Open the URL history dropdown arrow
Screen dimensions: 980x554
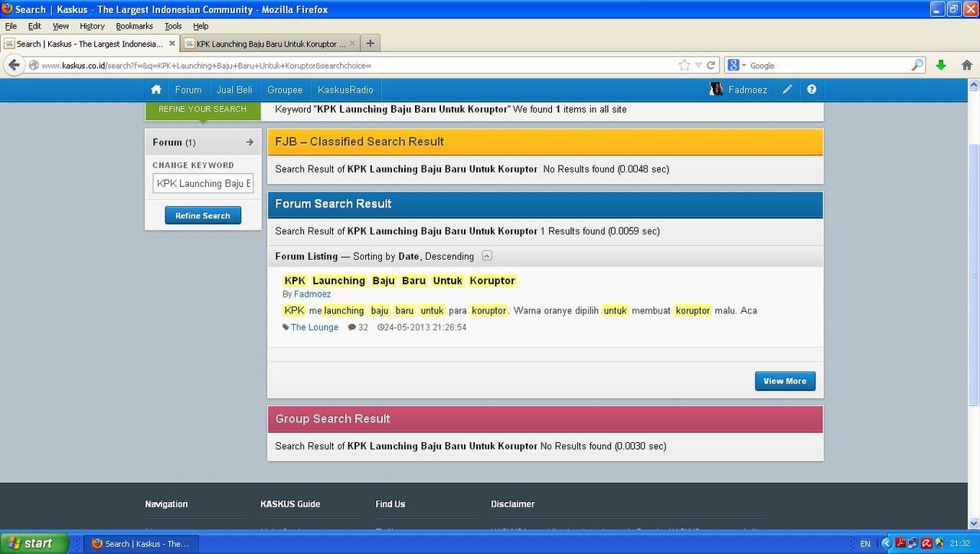pyautogui.click(x=698, y=65)
